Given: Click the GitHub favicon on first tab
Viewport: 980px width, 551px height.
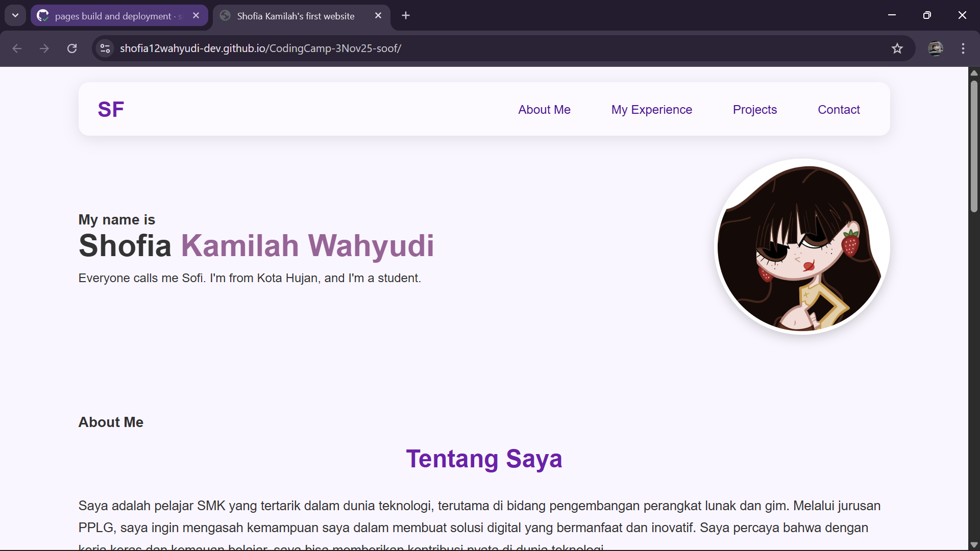Looking at the screenshot, I should pyautogui.click(x=43, y=15).
